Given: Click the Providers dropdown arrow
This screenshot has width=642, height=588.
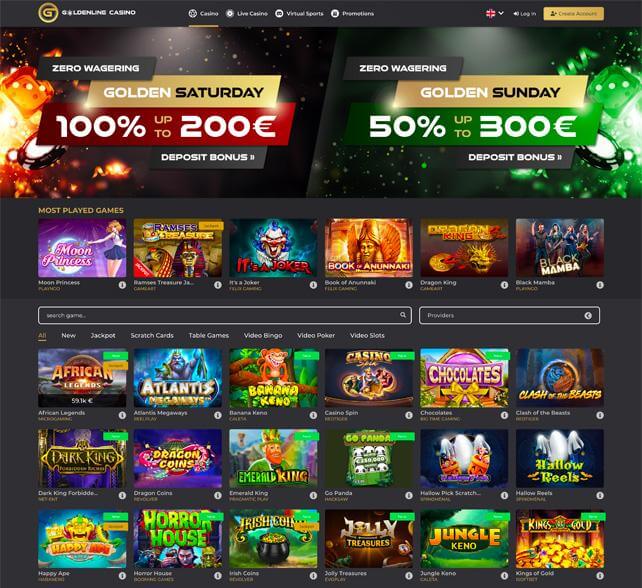Looking at the screenshot, I should tap(588, 315).
